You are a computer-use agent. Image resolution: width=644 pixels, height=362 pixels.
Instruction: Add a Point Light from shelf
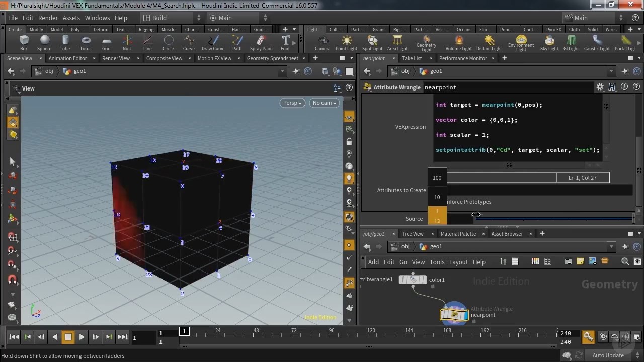(346, 43)
